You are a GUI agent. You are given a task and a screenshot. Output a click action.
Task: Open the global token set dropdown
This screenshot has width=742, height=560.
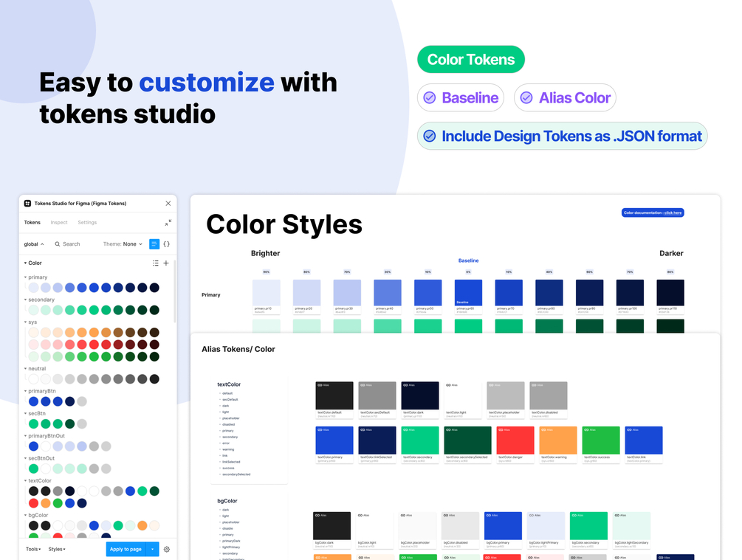[x=34, y=244]
